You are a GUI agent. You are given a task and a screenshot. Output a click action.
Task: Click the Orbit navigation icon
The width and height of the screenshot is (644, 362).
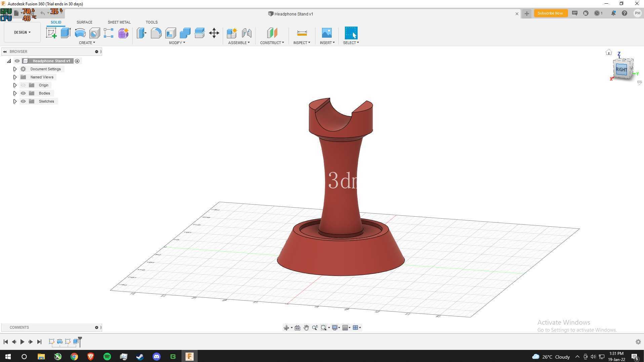[286, 328]
